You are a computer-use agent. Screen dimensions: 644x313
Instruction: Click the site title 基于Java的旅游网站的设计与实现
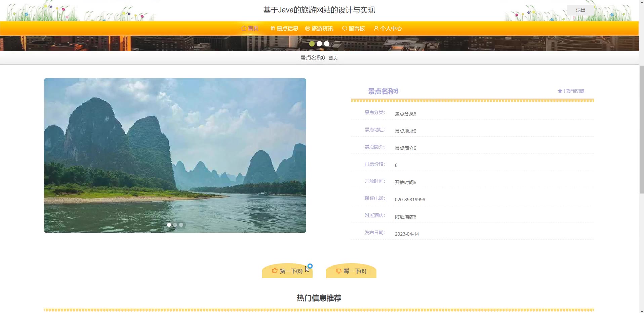coord(319,10)
